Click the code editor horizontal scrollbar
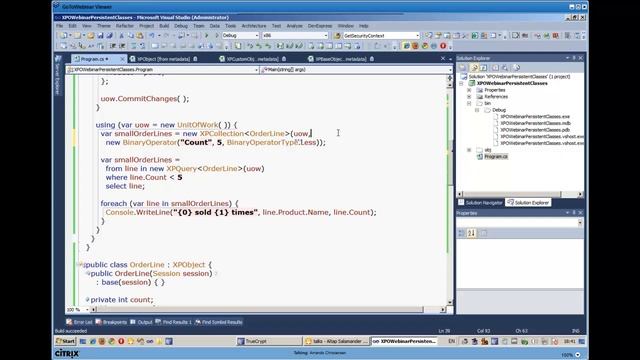This screenshot has height=360, width=640. click(x=268, y=310)
